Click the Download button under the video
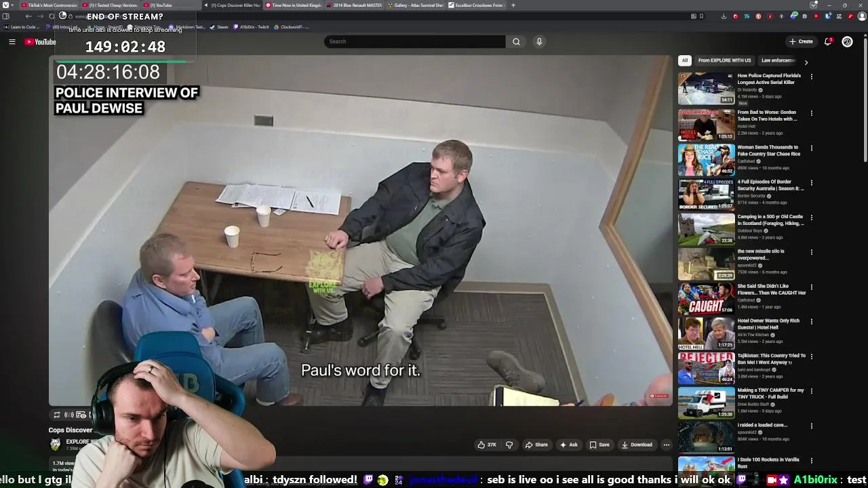 637,445
